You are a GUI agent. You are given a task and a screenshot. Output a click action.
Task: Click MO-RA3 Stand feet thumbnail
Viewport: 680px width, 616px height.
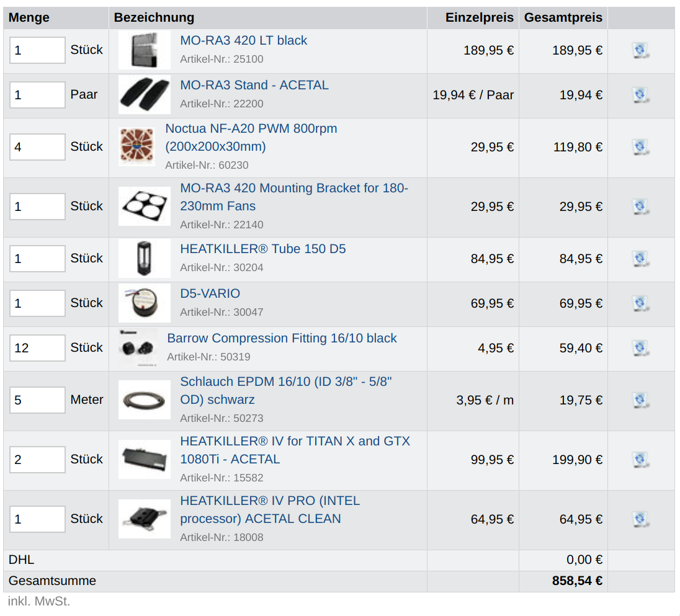(x=145, y=95)
